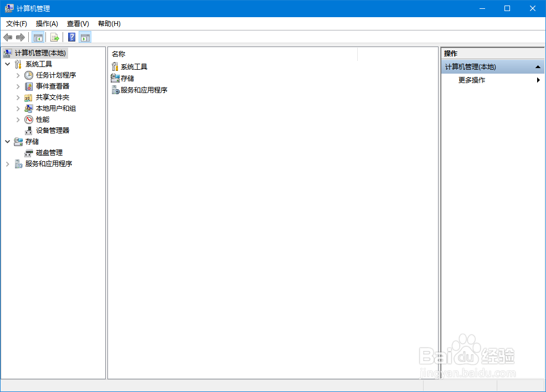Toggle the show/hide Action pane icon
546x392 pixels.
tap(85, 37)
